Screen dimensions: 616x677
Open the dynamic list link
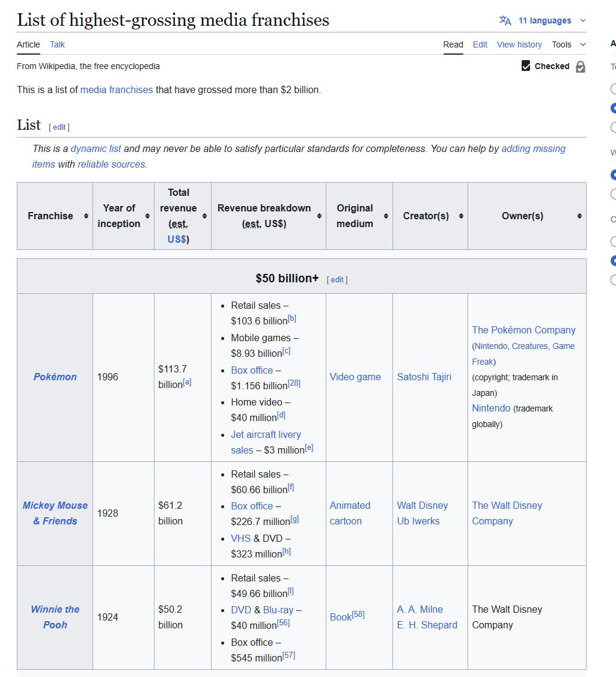click(96, 148)
